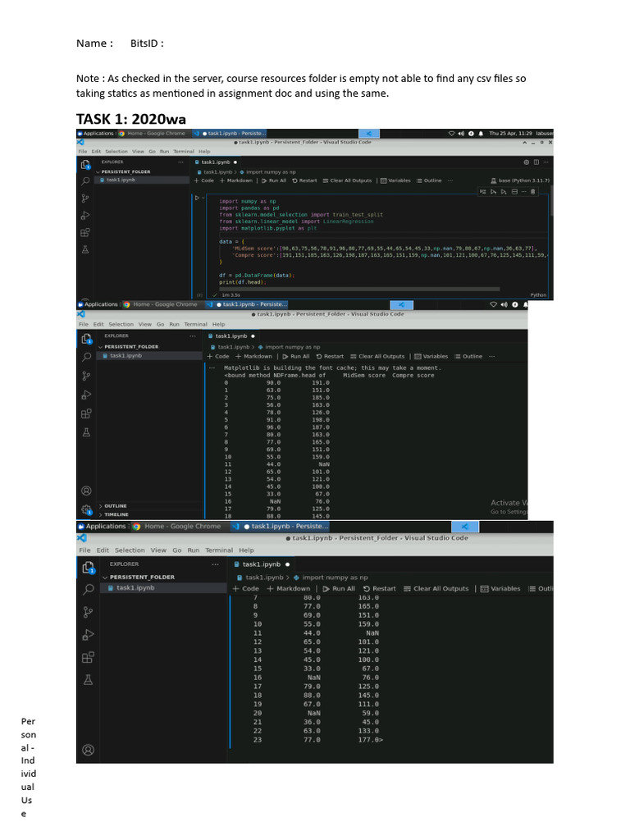The width and height of the screenshot is (630, 840).
Task: Open Source Control icon in the middle screenshot
Action: [x=86, y=377]
